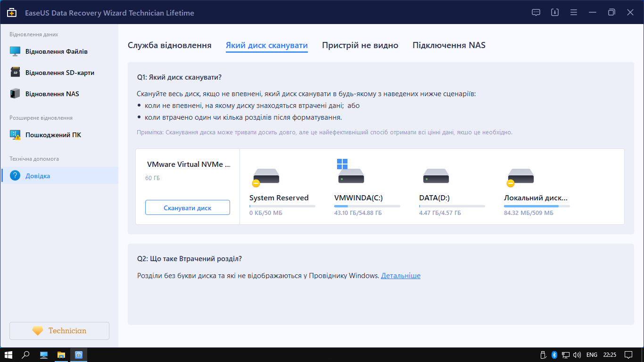Click System Reserved usage bar
Image resolution: width=644 pixels, height=362 pixels.
pyautogui.click(x=282, y=206)
